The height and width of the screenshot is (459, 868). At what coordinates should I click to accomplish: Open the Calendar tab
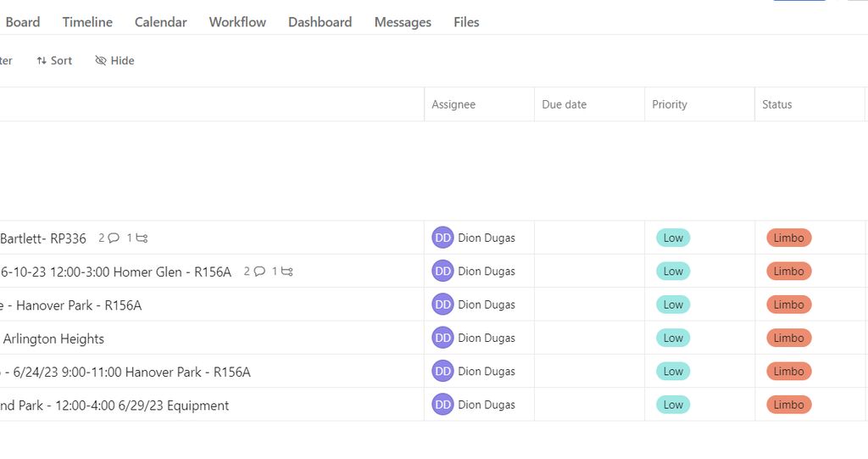pos(160,22)
